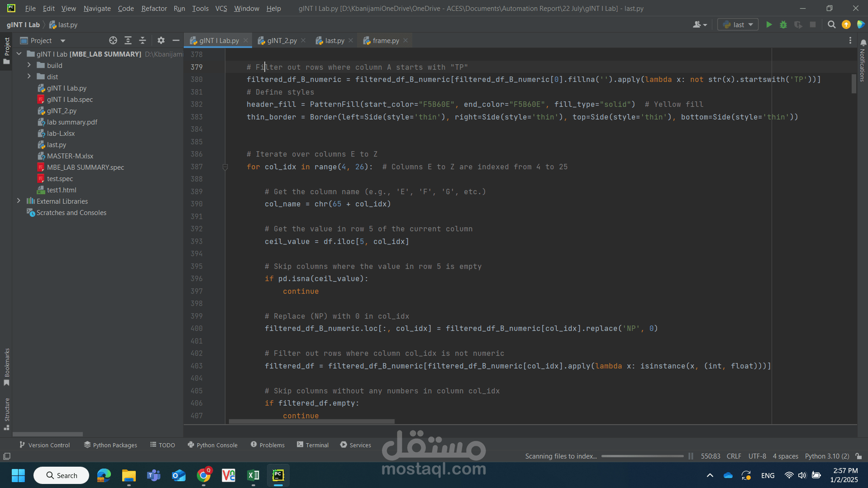Toggle read-only lock icon in status bar

point(858,456)
